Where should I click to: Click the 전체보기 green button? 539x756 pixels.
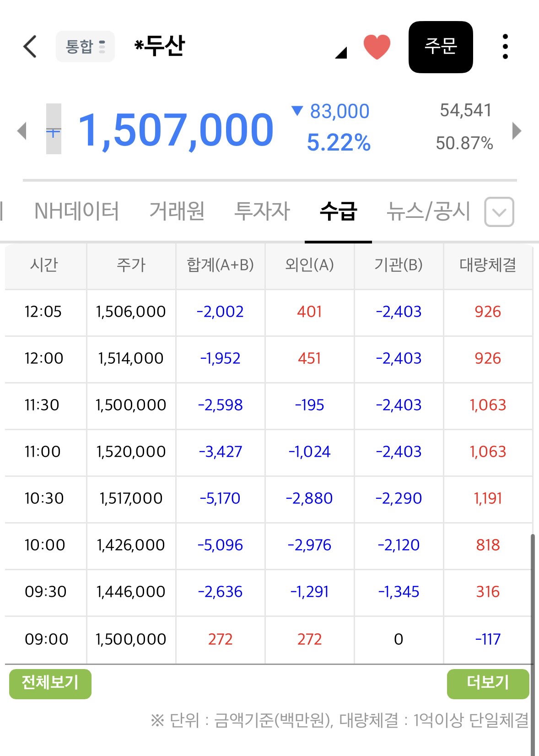click(x=50, y=684)
